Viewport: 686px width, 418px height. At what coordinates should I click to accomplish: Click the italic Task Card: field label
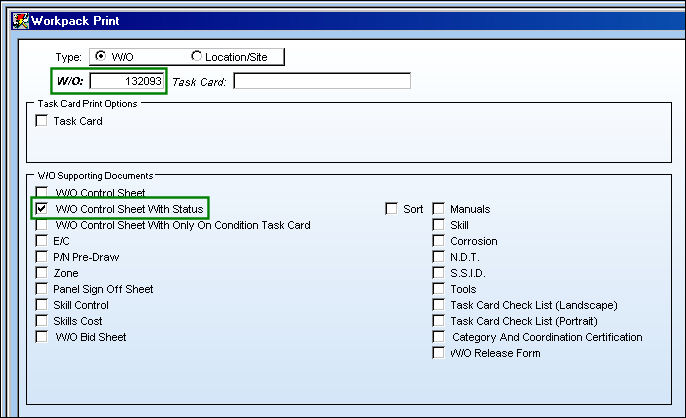click(199, 82)
